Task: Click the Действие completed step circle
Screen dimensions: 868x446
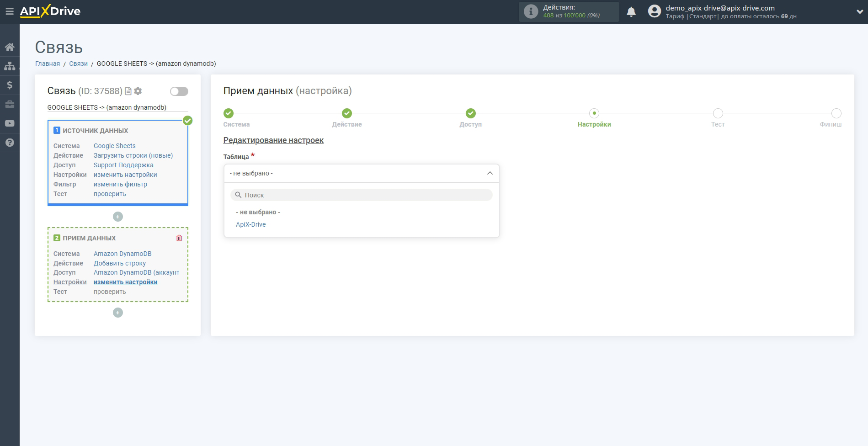Action: click(347, 113)
